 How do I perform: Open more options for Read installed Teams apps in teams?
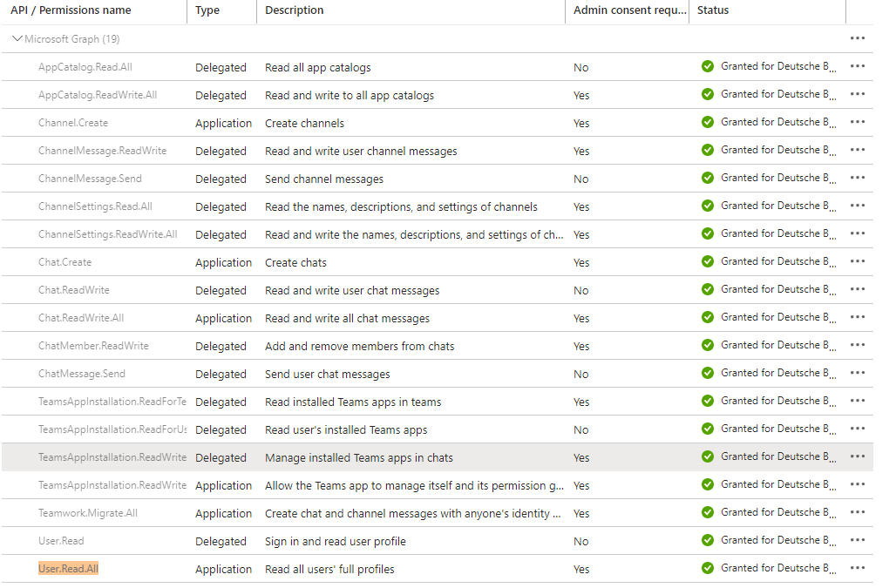(857, 401)
